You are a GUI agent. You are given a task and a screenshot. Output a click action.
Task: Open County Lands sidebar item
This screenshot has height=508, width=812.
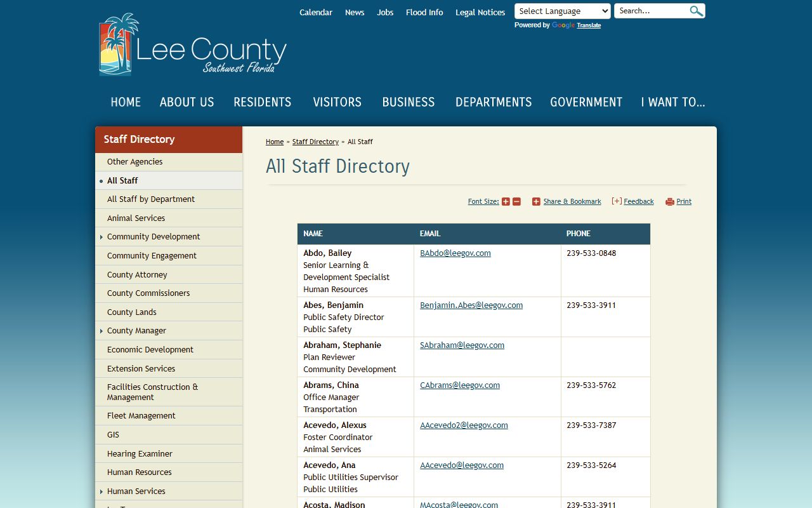169,312
